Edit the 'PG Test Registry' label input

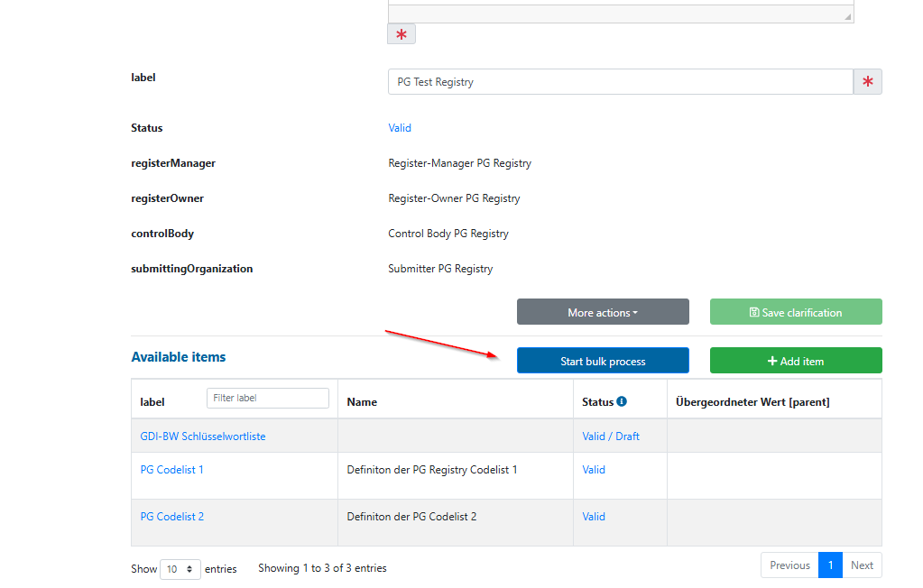click(x=620, y=82)
